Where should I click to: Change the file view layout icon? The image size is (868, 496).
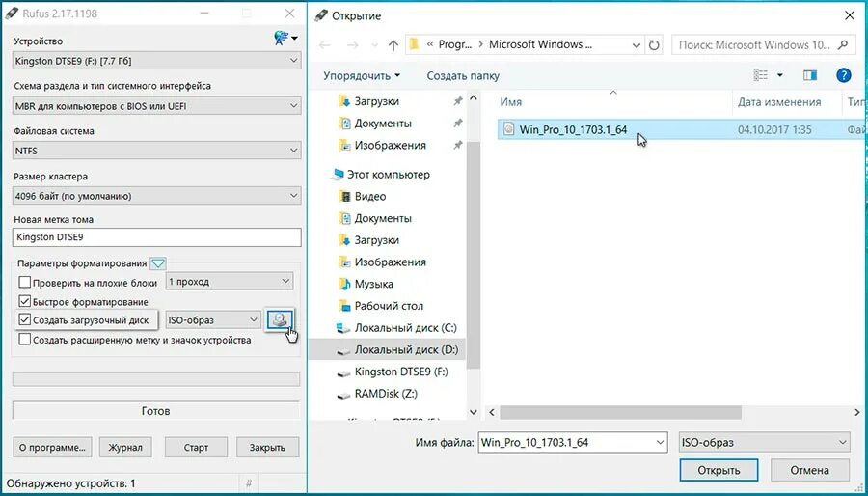(x=761, y=75)
